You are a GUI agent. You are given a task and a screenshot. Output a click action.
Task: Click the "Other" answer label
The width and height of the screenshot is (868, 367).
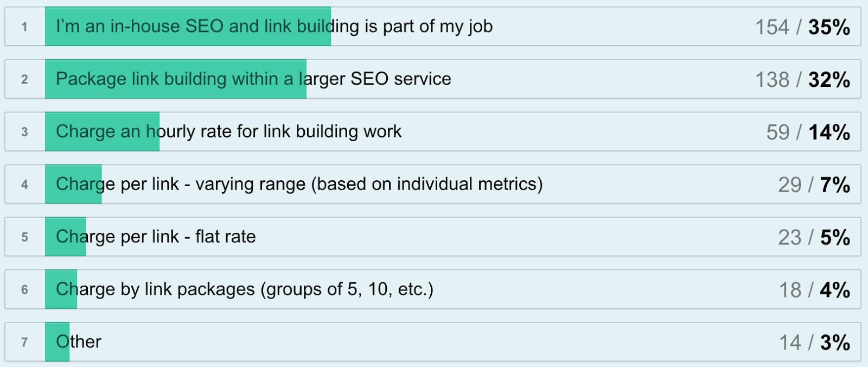[x=79, y=342]
